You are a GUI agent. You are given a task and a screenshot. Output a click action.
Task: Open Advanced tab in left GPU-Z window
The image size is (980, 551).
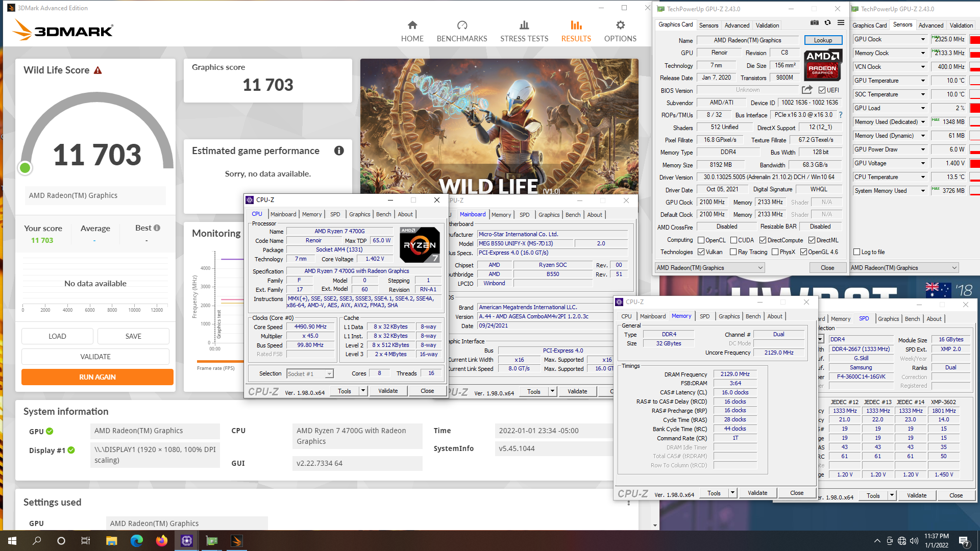click(x=737, y=26)
